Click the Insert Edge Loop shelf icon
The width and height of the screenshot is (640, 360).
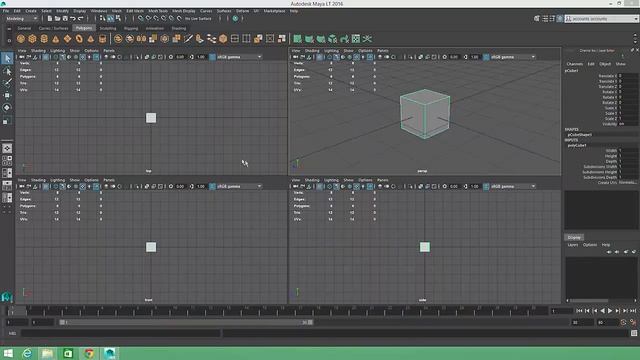pyautogui.click(x=235, y=39)
